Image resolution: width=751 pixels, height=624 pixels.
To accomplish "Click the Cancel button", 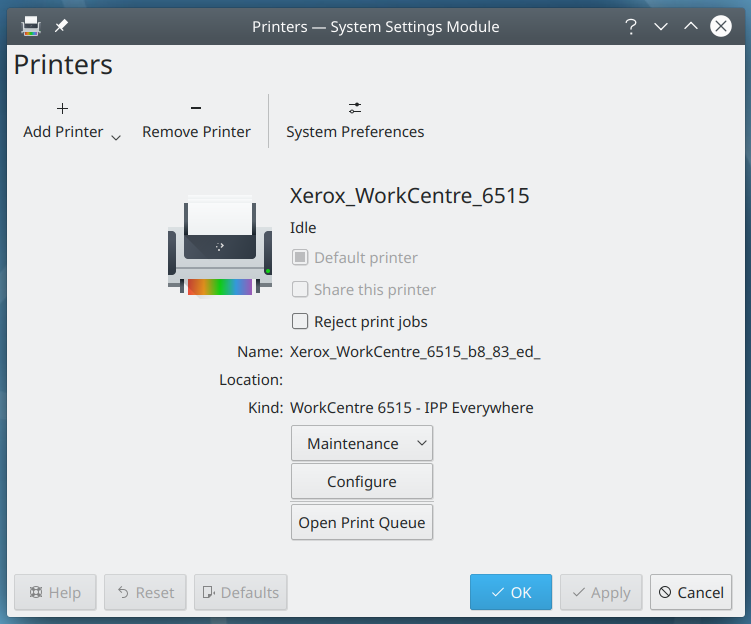I will coord(691,592).
